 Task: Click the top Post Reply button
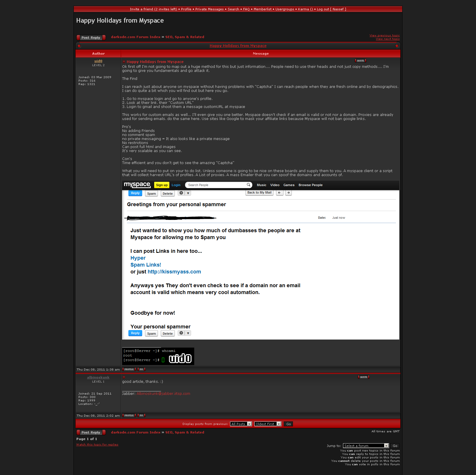coord(91,38)
